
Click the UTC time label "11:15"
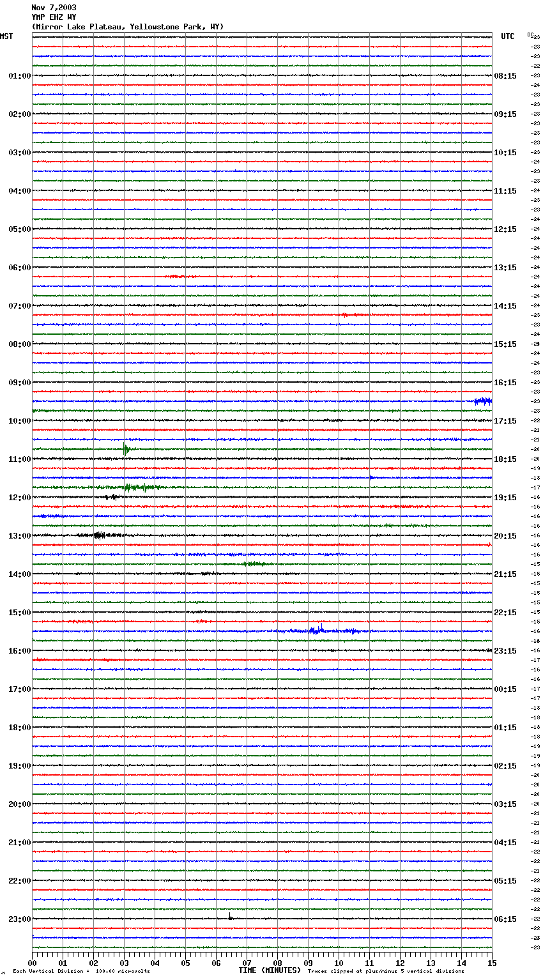tap(505, 191)
